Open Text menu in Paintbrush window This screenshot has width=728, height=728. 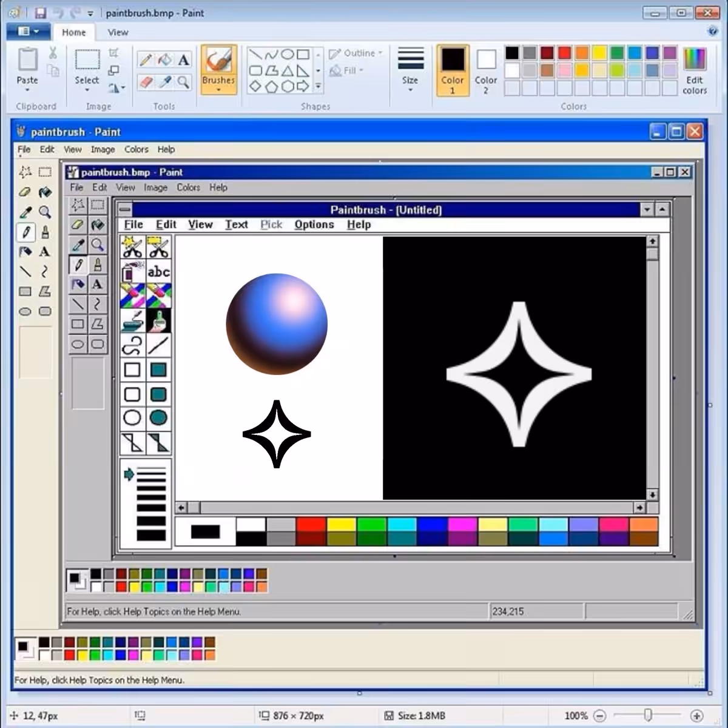pos(237,224)
